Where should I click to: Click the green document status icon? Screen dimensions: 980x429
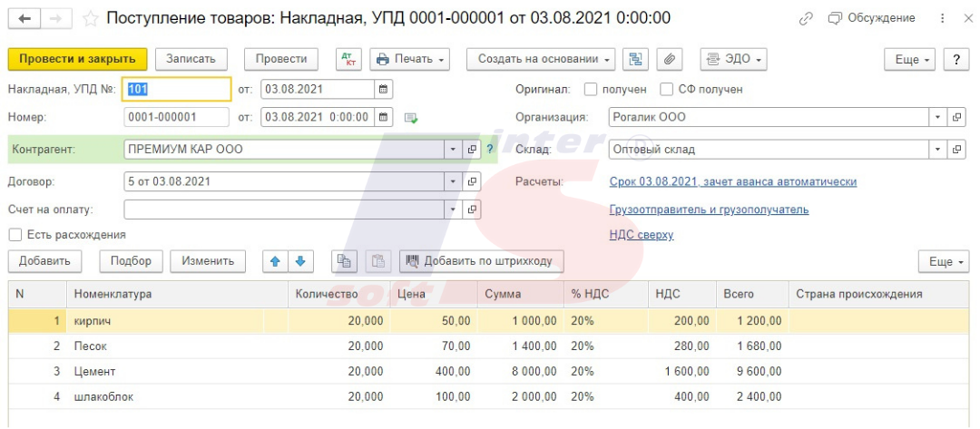point(411,117)
